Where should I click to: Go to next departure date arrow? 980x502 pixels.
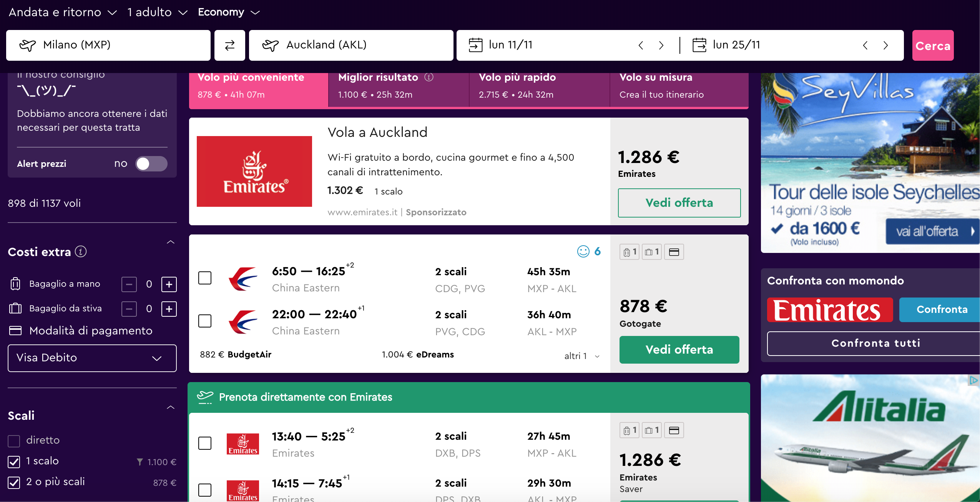[661, 45]
